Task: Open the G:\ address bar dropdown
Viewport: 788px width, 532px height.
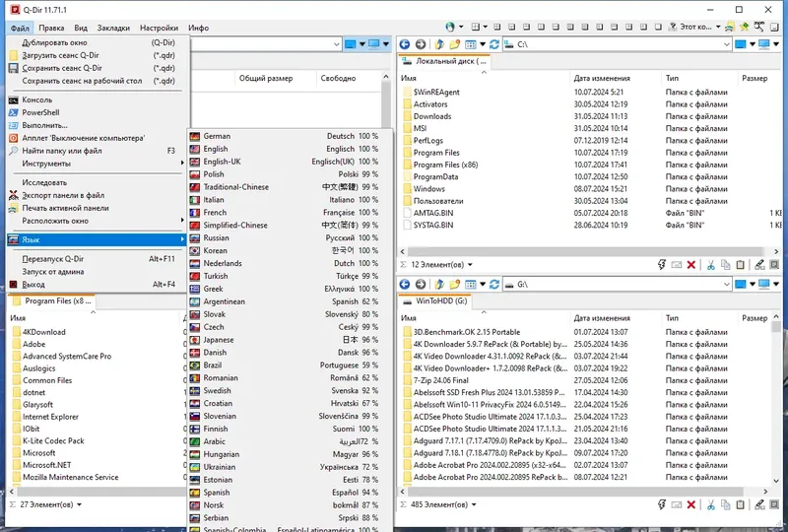Action: [727, 284]
